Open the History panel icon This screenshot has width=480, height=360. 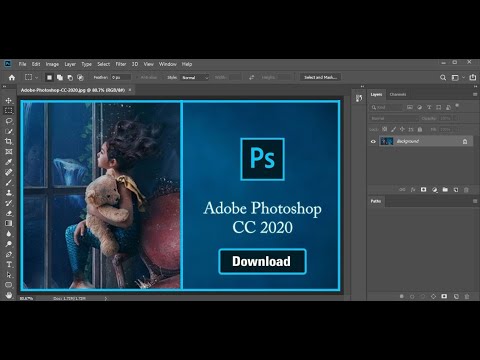pyautogui.click(x=359, y=98)
